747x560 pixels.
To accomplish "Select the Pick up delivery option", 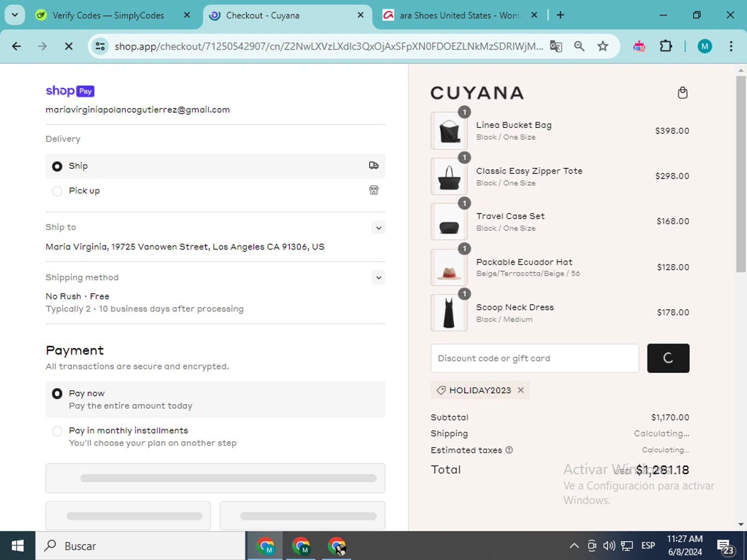I will tap(57, 191).
